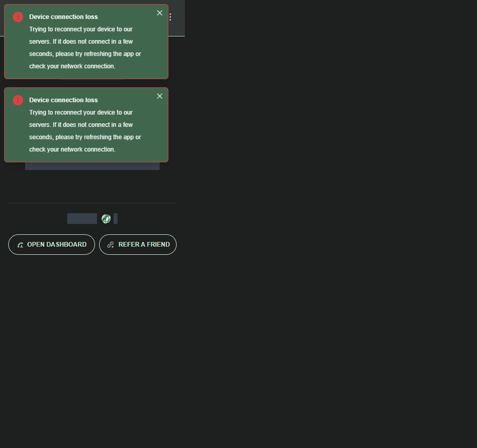Dismiss the top Device connection loss alert
The width and height of the screenshot is (477, 448).
pos(160,13)
